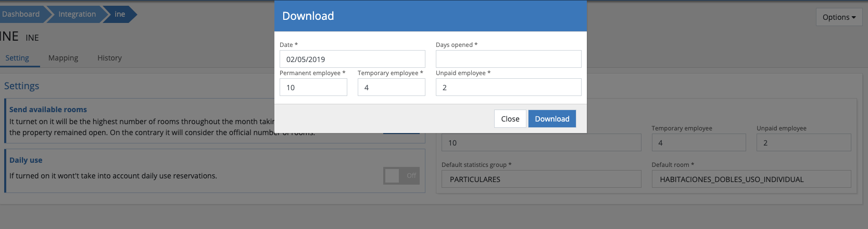Click the Date field in the Download dialog
This screenshot has width=868, height=229.
pos(352,59)
